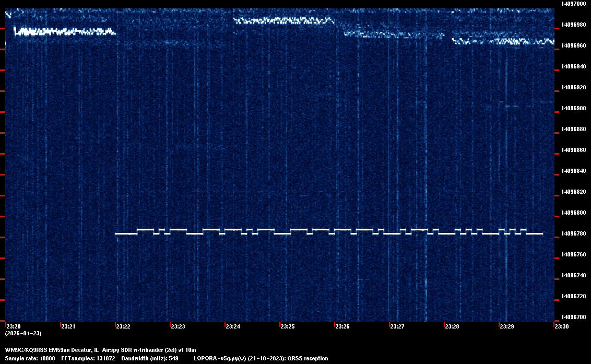
Task: Click the 23:27 time axis label
Action: coord(397,326)
